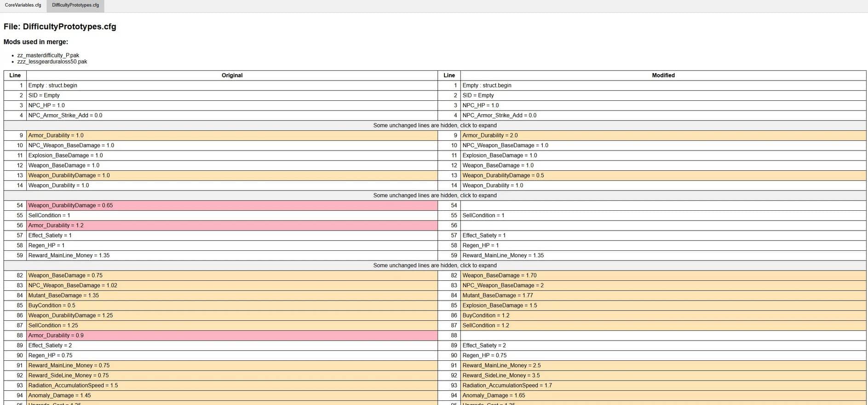Click the Modified column header
868x405 pixels.
pyautogui.click(x=663, y=75)
